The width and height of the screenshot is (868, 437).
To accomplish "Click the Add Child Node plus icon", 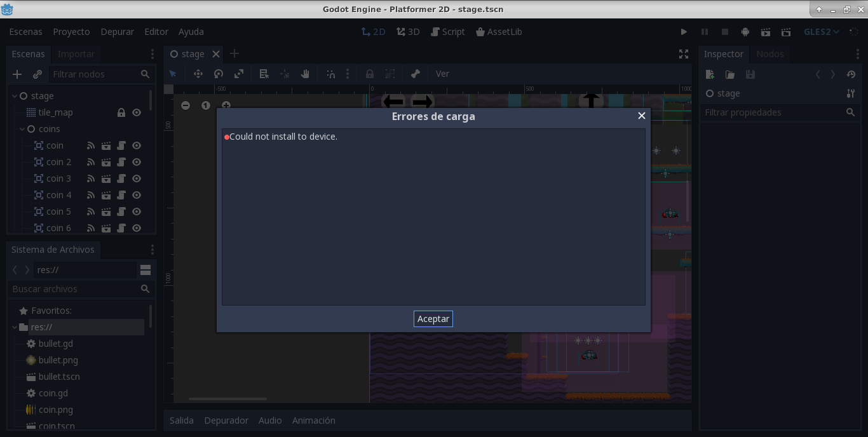I will click(17, 74).
